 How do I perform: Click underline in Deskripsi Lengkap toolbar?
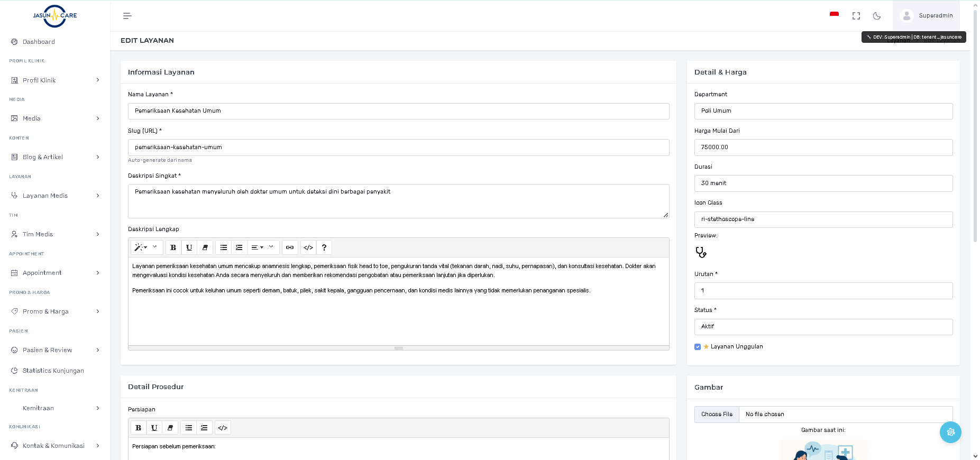[x=189, y=247]
